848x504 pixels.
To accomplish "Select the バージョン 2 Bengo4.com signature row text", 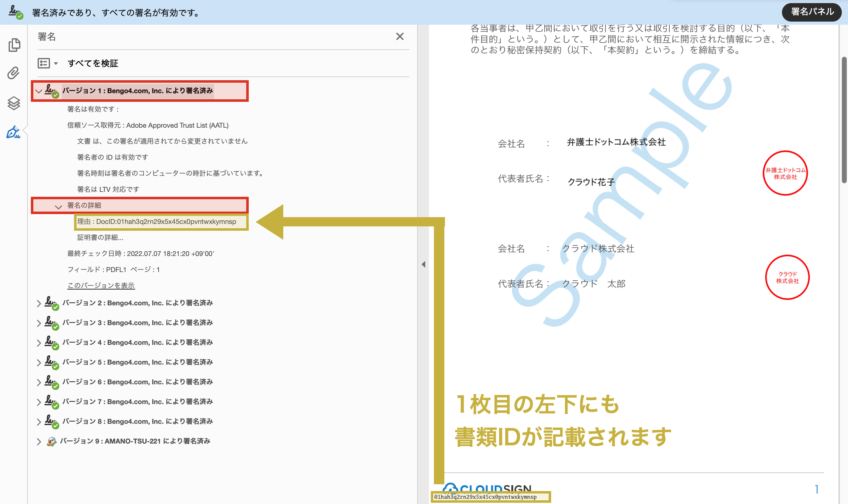I will 138,303.
